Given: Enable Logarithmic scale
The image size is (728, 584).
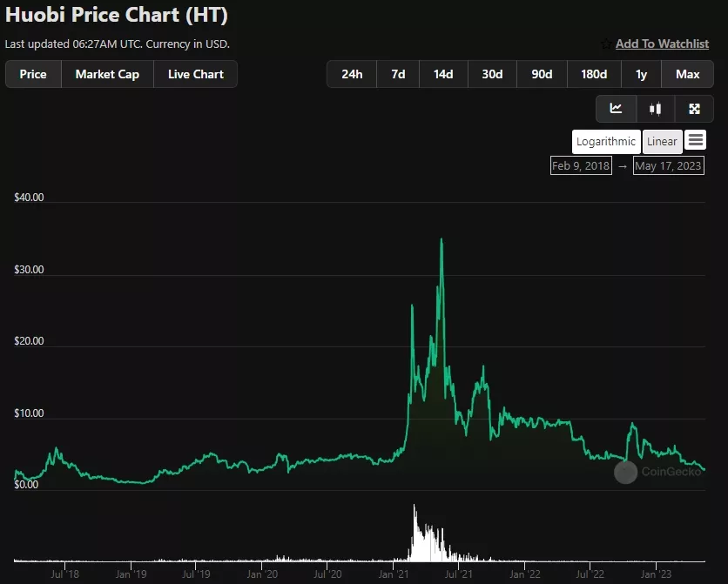Looking at the screenshot, I should coord(606,142).
